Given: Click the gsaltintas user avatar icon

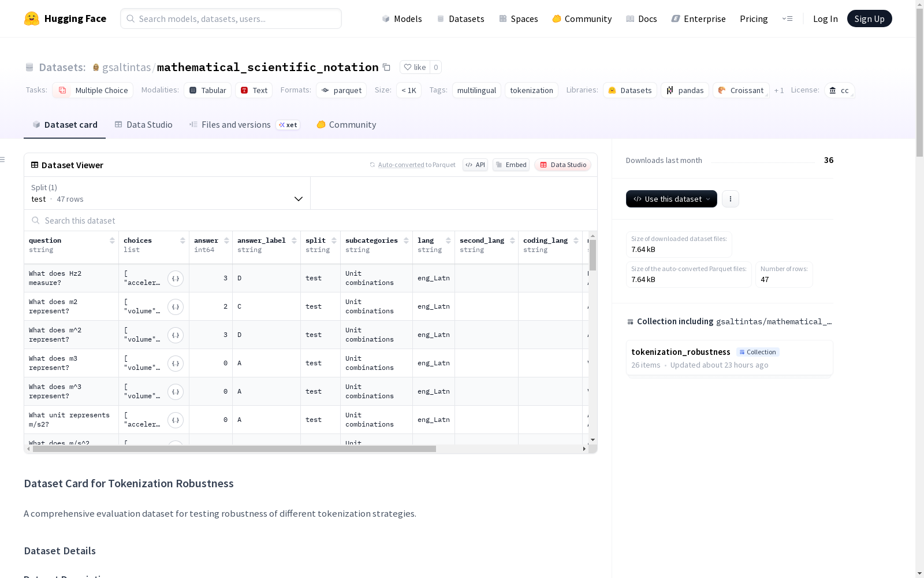Looking at the screenshot, I should 96,68.
